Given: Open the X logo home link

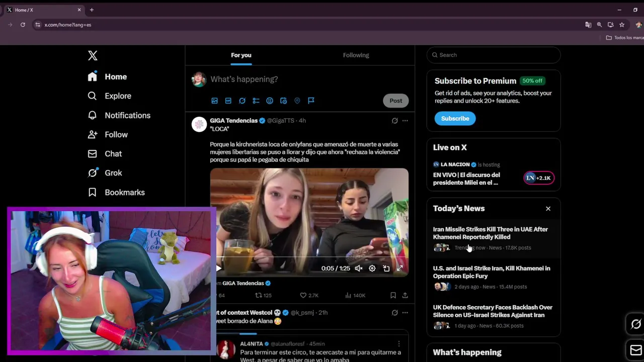Looking at the screenshot, I should (93, 56).
